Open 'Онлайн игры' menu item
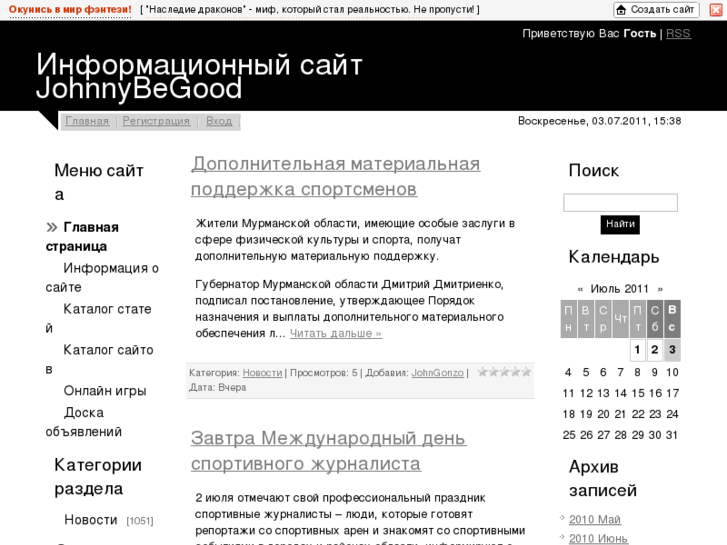727x545 pixels. coord(105,391)
